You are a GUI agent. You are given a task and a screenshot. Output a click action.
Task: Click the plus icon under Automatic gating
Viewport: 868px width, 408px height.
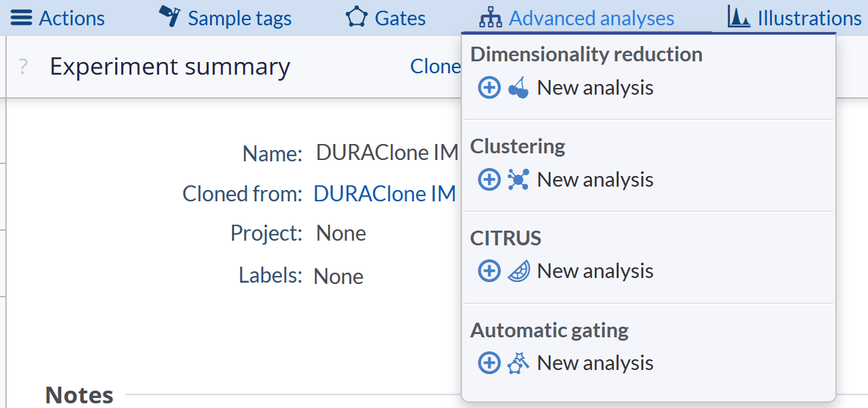pyautogui.click(x=489, y=363)
